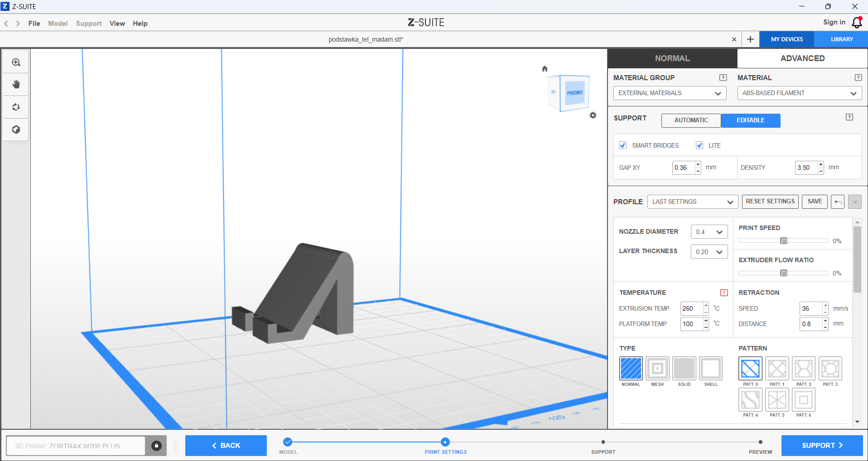Screen dimensions: 868x461
Task: Open Material help question icon
Action: click(x=858, y=77)
